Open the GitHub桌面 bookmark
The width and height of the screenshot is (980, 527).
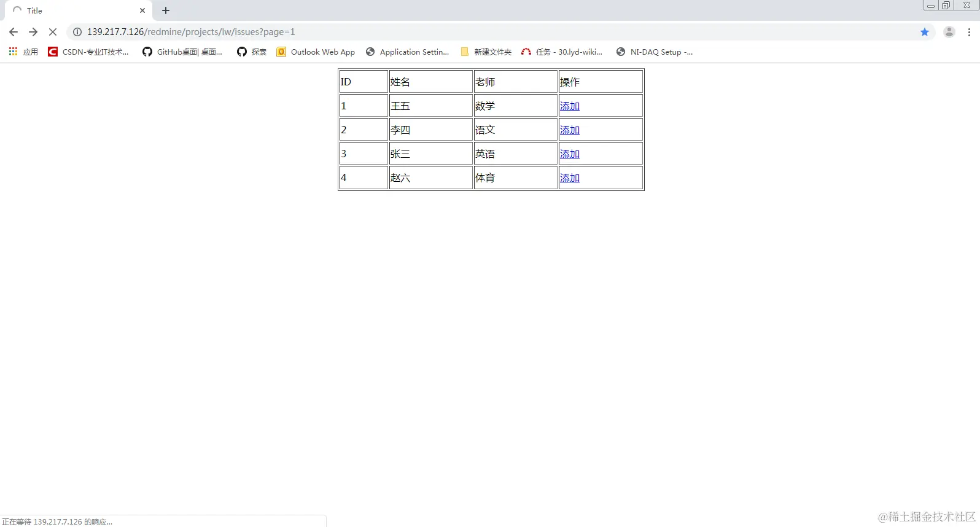(182, 52)
